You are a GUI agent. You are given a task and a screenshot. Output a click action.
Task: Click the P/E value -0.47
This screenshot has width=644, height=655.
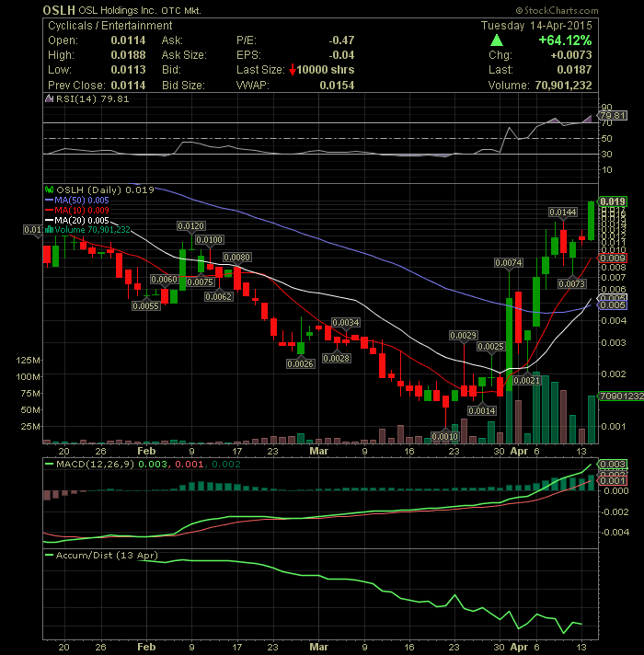(x=341, y=40)
